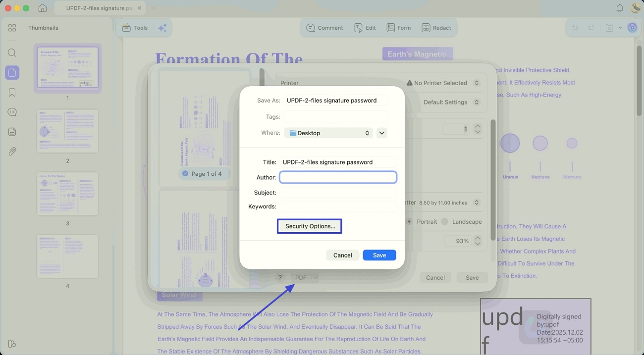644x355 pixels.
Task: Click the layers icon at sidebar bottom
Action: pos(12,344)
